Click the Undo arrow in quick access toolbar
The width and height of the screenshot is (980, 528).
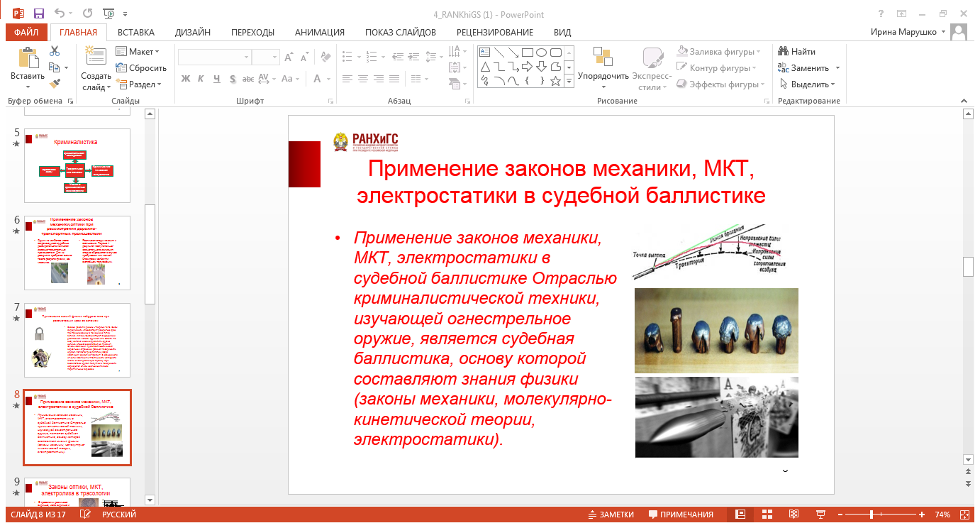point(61,13)
